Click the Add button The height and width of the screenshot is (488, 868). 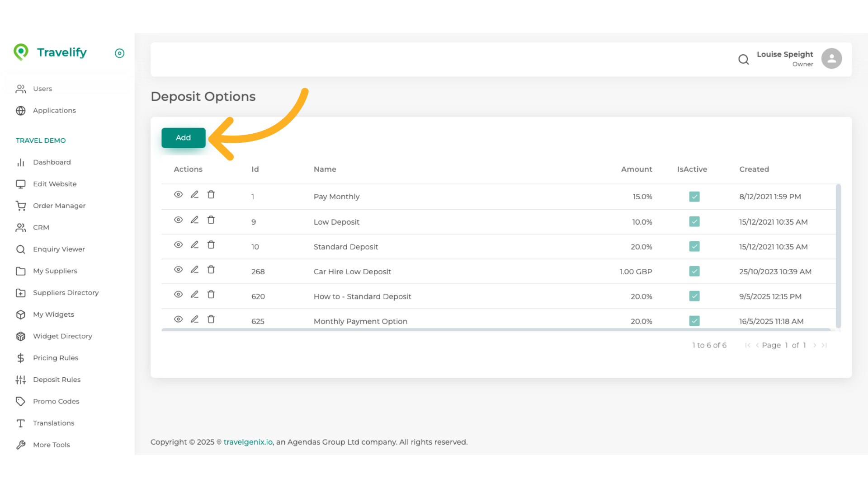[x=183, y=138]
